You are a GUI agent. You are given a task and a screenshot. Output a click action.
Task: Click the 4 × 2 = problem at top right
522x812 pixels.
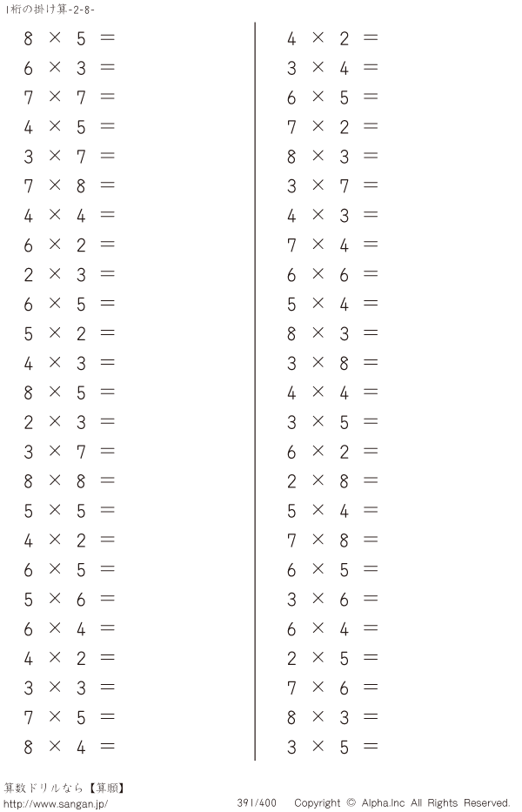pos(332,37)
